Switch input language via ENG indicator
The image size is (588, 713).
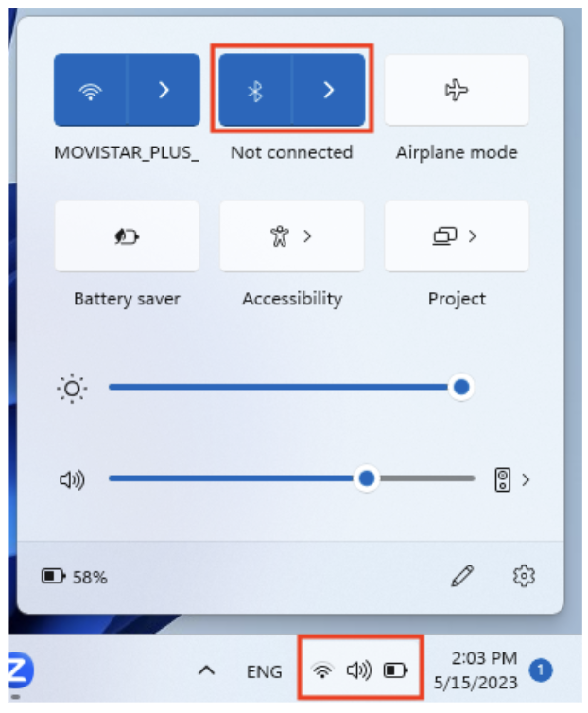(x=264, y=671)
